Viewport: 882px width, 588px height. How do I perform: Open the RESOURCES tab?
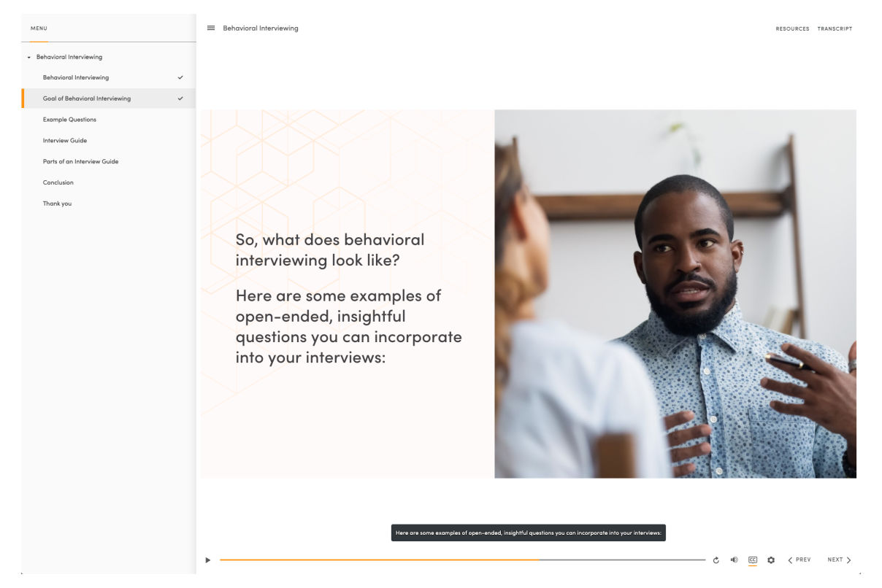click(x=792, y=29)
